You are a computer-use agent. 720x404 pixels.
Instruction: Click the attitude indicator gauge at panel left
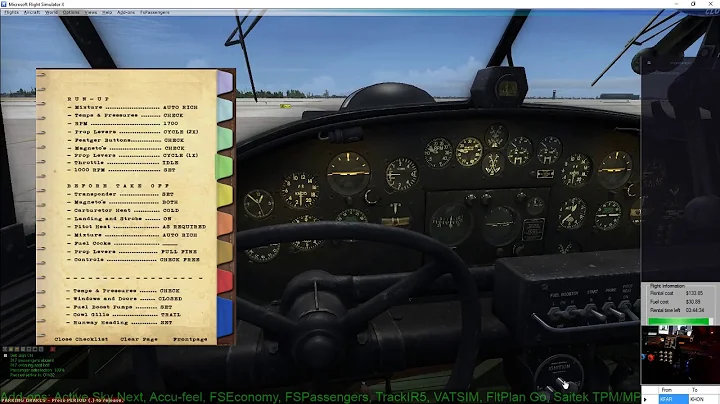(x=349, y=174)
